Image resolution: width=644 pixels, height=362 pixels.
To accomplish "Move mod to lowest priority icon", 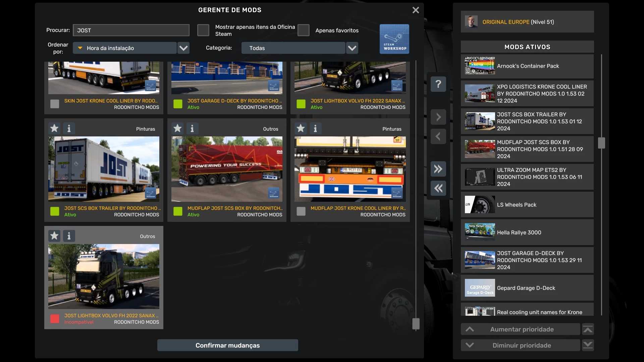I will (588, 345).
